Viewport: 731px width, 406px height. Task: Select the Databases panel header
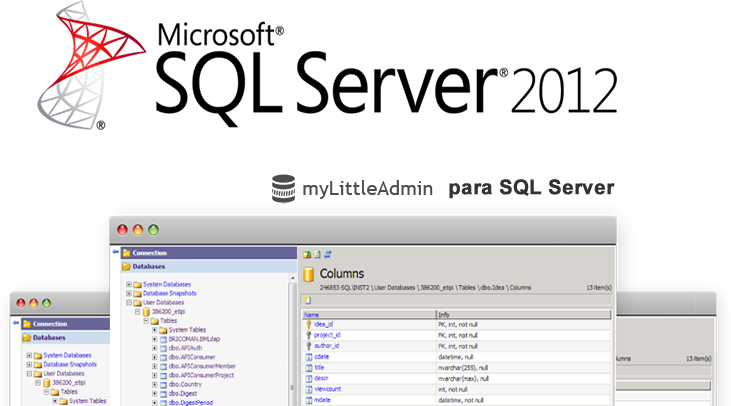point(150,267)
